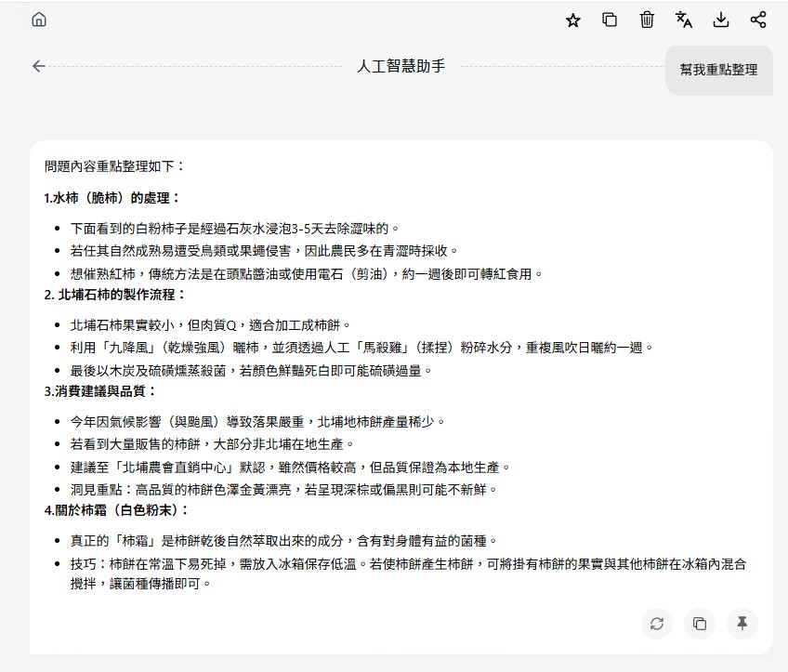Click heading 2. 北埔石柿的製作流程：
The image size is (788, 672).
click(x=115, y=295)
